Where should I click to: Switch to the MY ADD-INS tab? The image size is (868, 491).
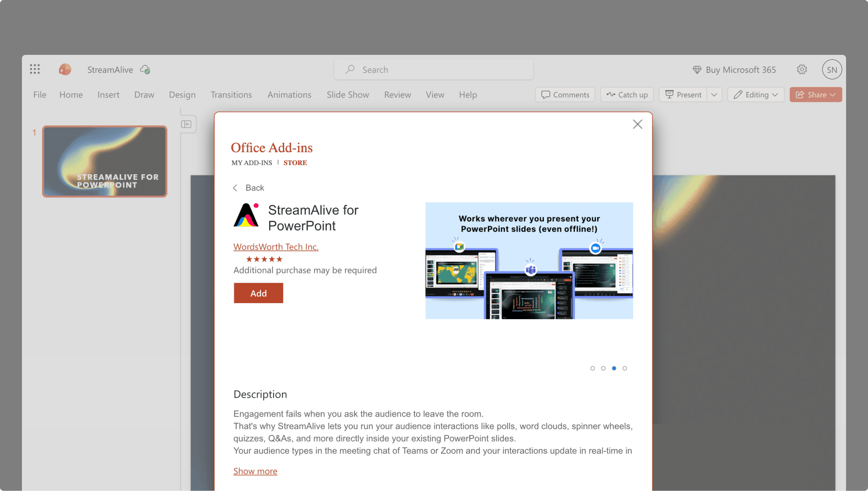click(x=252, y=163)
